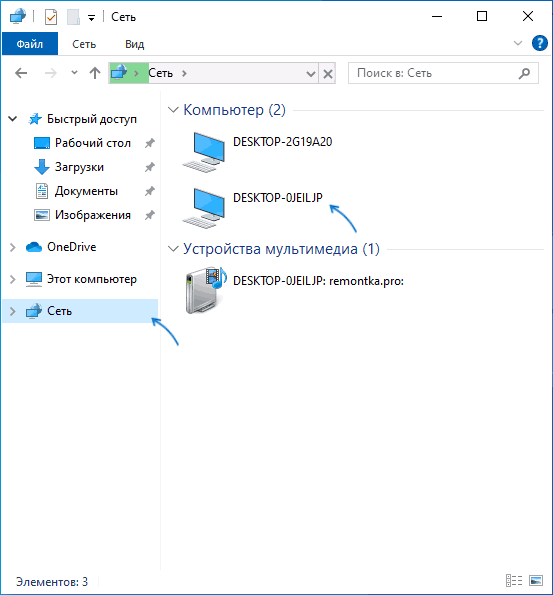Switch to the Сеть ribbon tab

84,44
